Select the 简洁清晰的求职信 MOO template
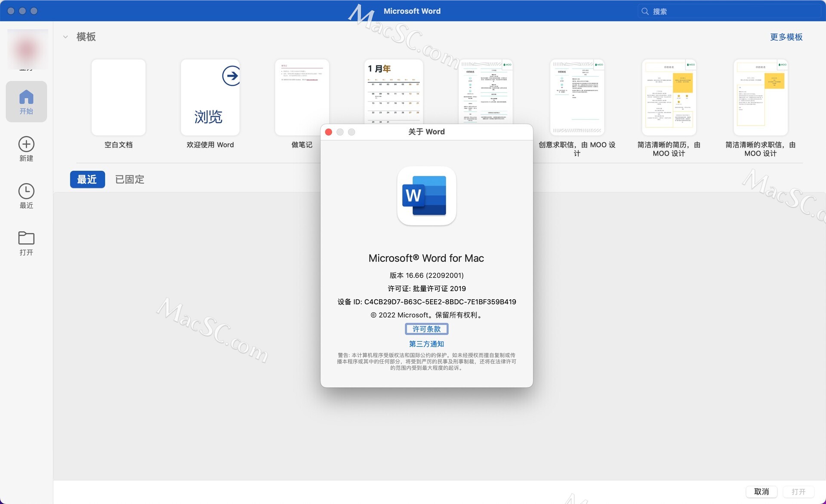This screenshot has width=826, height=504. [x=760, y=97]
